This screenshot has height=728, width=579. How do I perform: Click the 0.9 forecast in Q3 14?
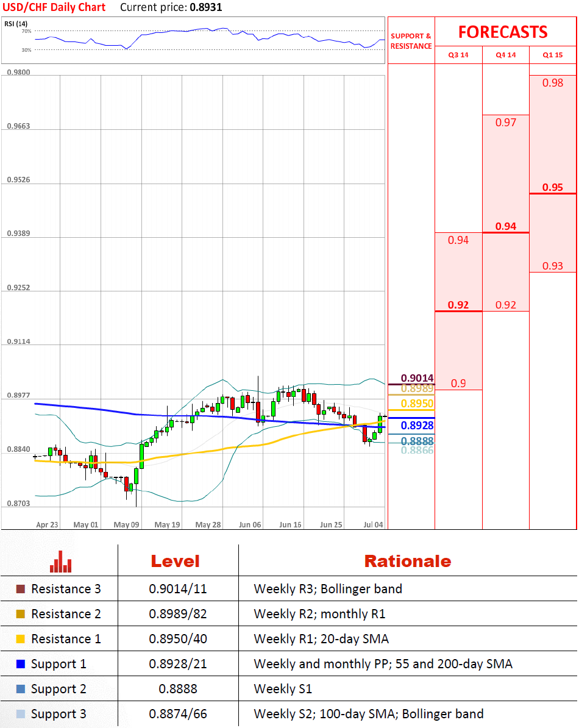[x=458, y=384]
